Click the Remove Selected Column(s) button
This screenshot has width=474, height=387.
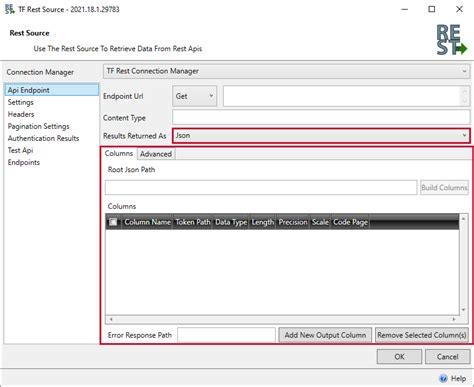(x=422, y=335)
